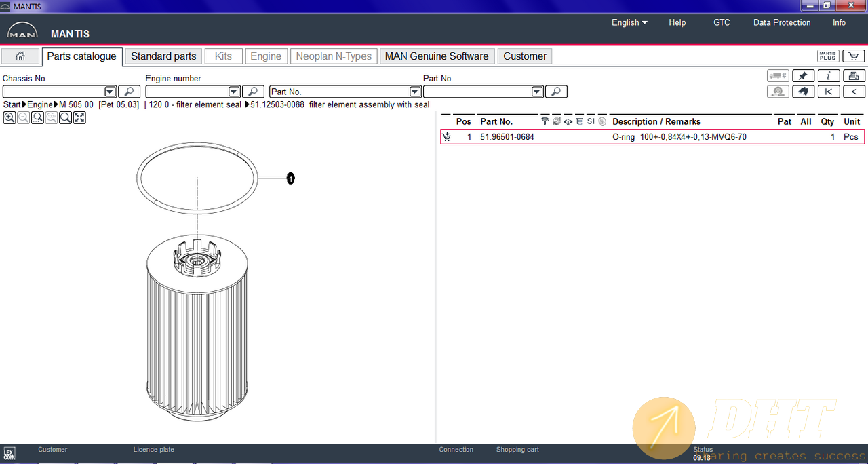Open the MAN Genuine Software tab

point(436,56)
